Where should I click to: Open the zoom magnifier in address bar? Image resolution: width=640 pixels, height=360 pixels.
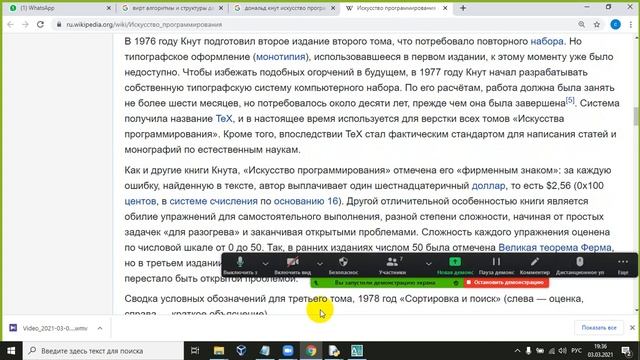point(582,24)
